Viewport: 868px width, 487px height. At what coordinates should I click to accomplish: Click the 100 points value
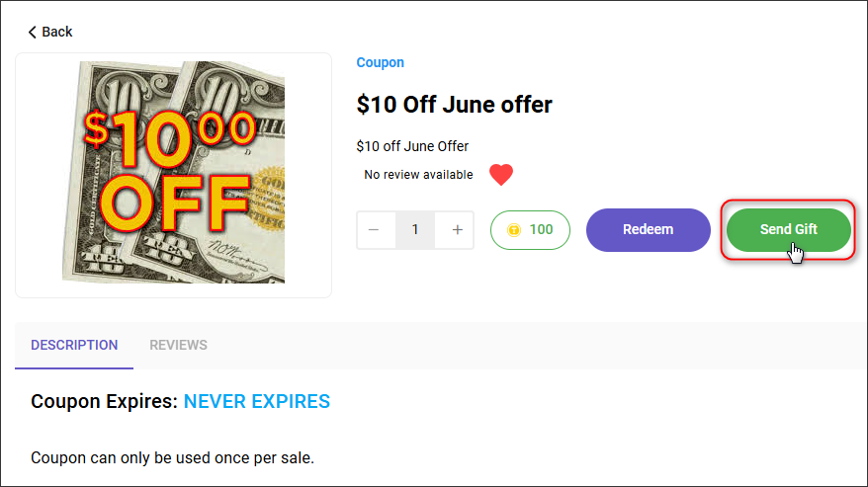click(541, 229)
